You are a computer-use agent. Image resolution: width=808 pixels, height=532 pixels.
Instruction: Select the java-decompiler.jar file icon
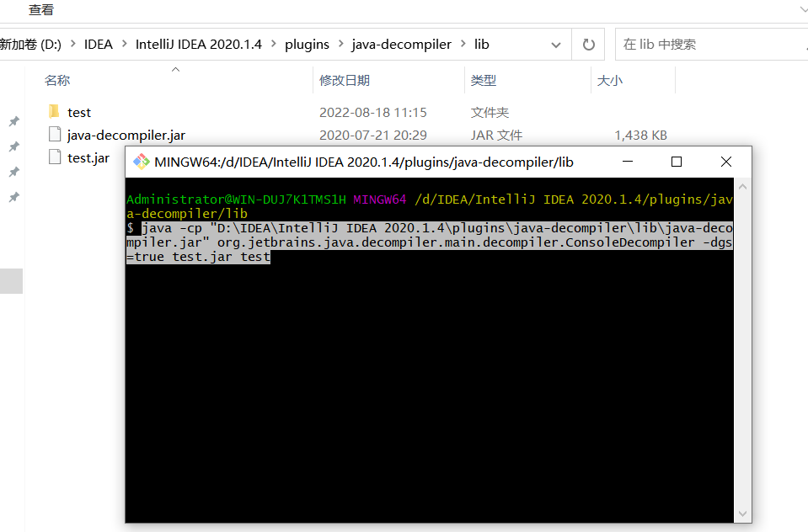(54, 135)
